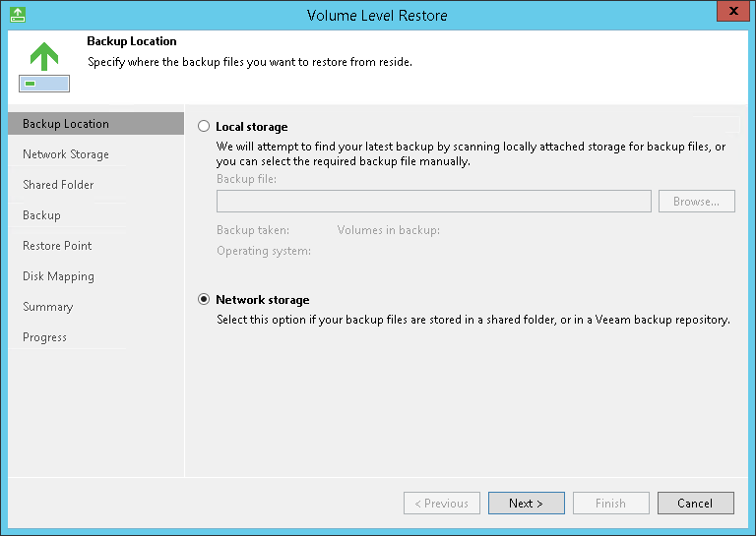Jump to the Disk Mapping step
756x536 pixels.
[58, 276]
